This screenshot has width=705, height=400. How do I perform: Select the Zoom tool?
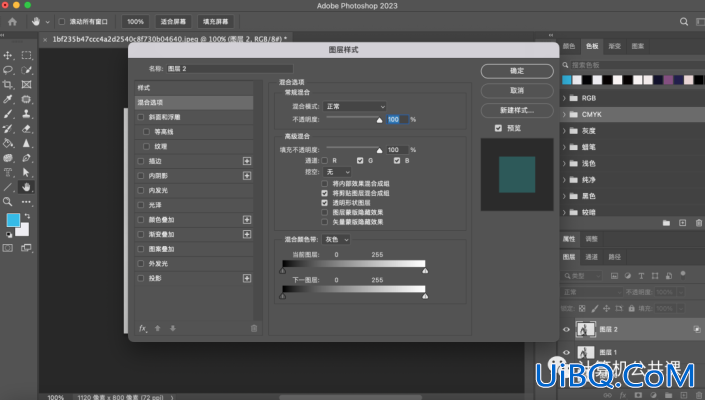coord(8,202)
